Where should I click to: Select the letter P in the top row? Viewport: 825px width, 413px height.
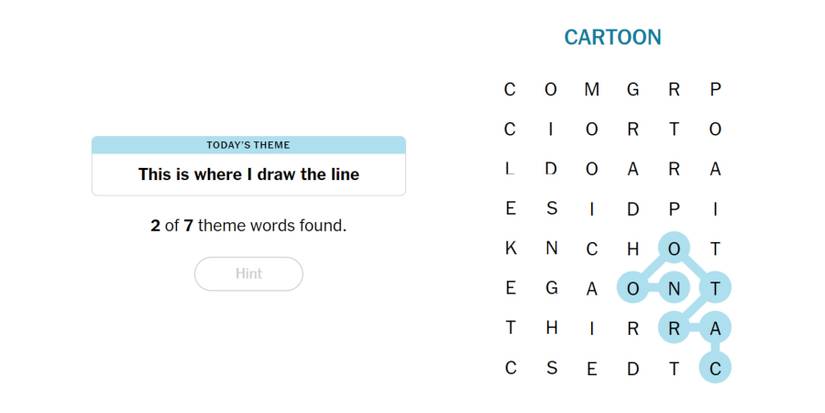coord(715,89)
